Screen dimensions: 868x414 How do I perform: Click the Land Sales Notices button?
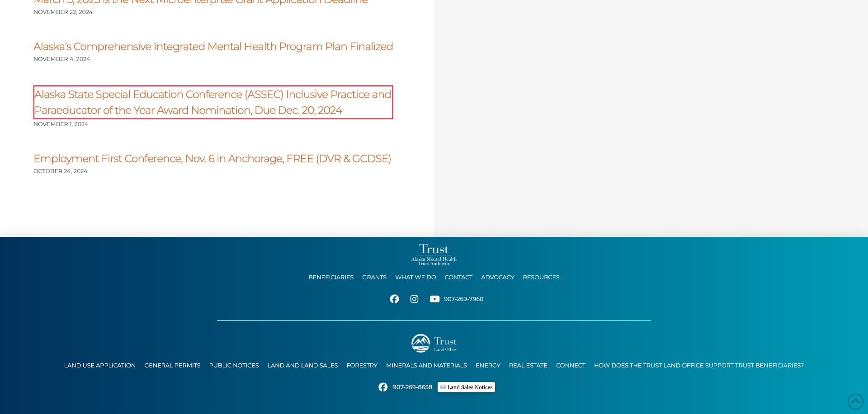tap(466, 387)
